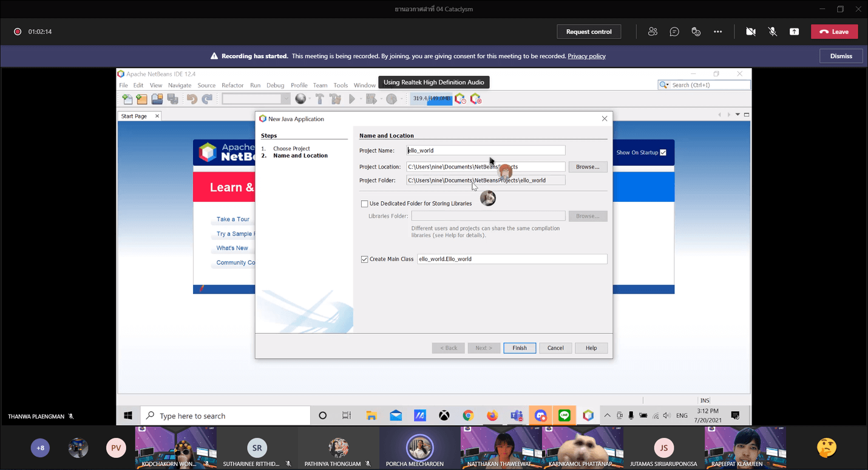Viewport: 868px width, 470px height.
Task: Close the Start Page tab
Action: click(x=157, y=116)
